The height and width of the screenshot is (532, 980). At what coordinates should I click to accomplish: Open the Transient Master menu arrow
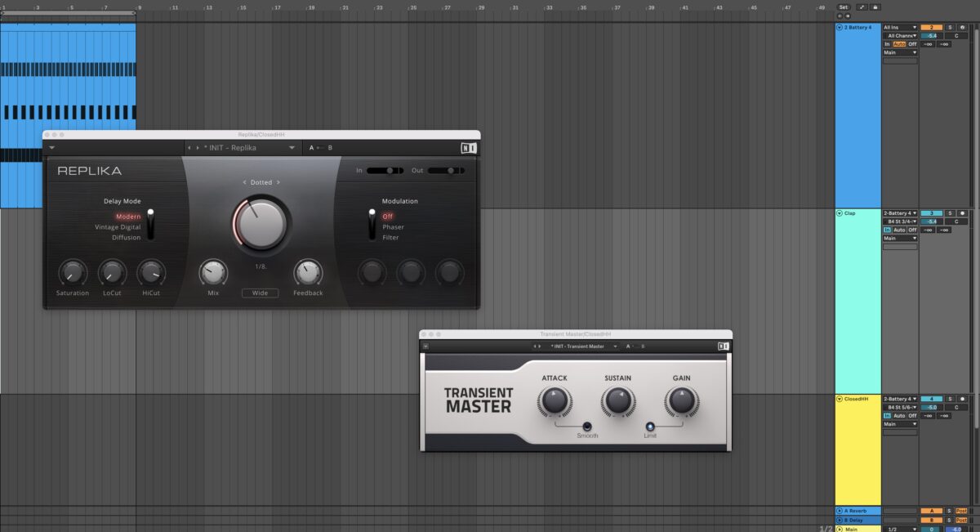pyautogui.click(x=425, y=346)
